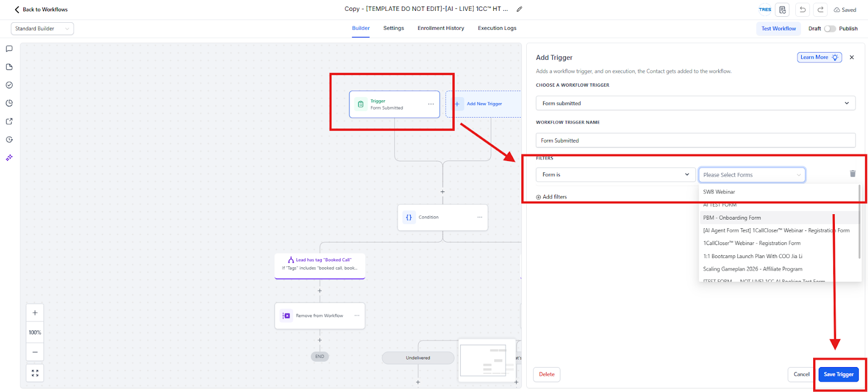Viewport: 868px width, 392px height.
Task: Open the check-circle icon in the left sidebar
Action: (x=9, y=85)
